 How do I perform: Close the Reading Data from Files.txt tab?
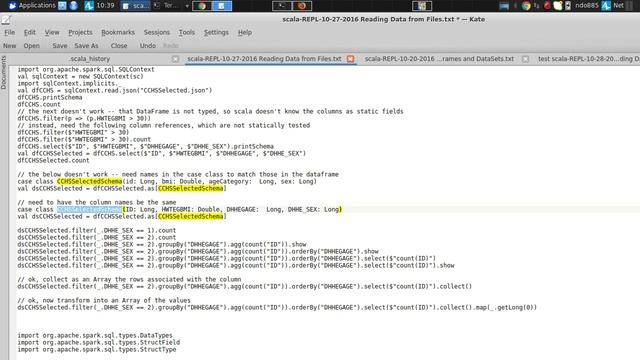click(x=350, y=59)
